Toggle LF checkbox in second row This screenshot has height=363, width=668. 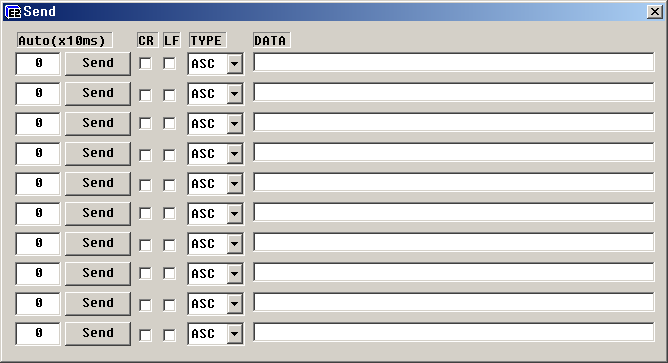[169, 95]
